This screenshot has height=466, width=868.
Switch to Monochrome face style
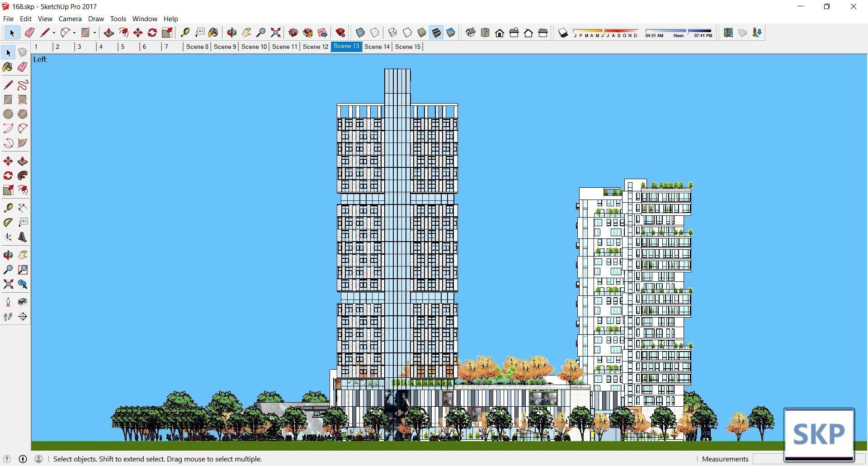[x=451, y=33]
